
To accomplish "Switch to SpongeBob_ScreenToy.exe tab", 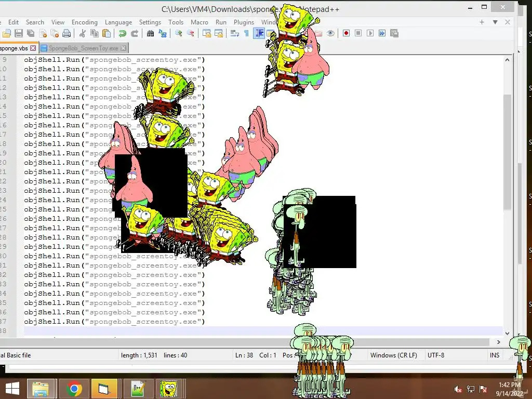I will click(x=83, y=48).
